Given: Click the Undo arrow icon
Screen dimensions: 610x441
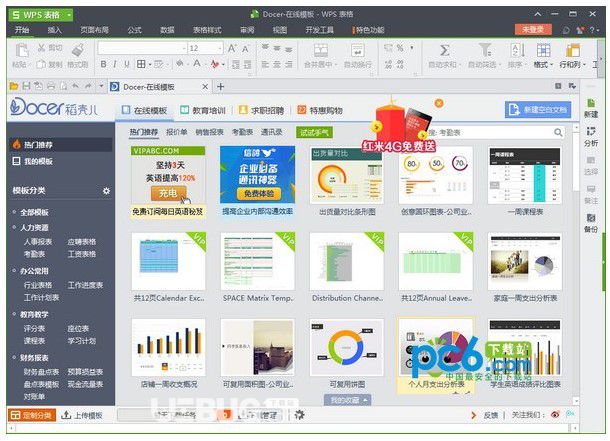Looking at the screenshot, I should coord(75,86).
